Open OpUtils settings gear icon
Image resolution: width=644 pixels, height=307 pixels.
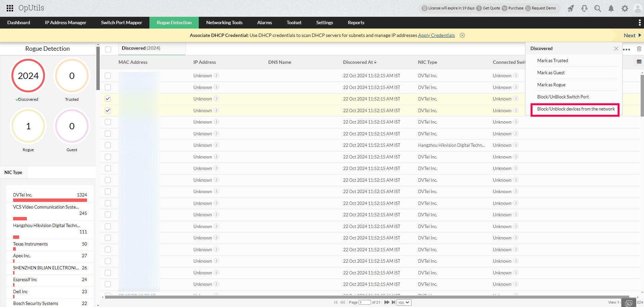pyautogui.click(x=625, y=9)
